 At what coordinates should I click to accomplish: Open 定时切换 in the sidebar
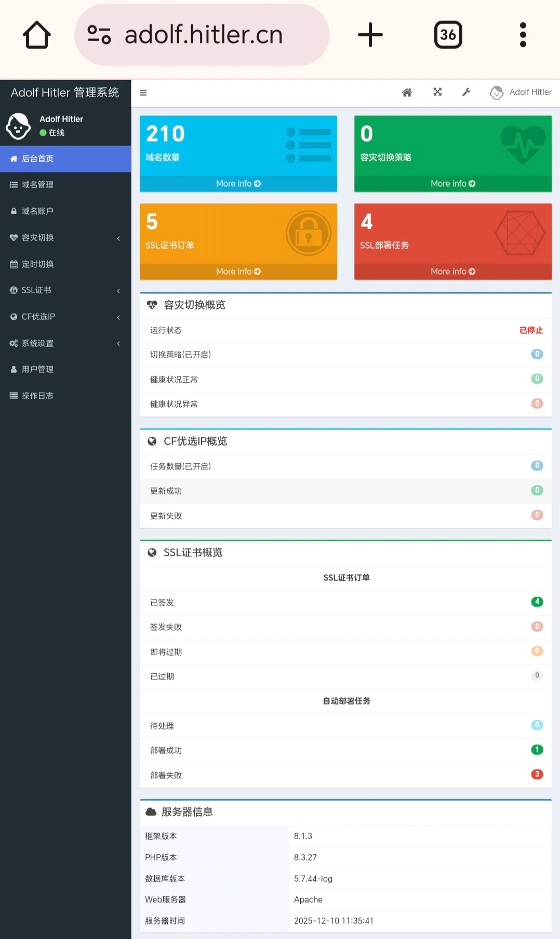pyautogui.click(x=65, y=264)
